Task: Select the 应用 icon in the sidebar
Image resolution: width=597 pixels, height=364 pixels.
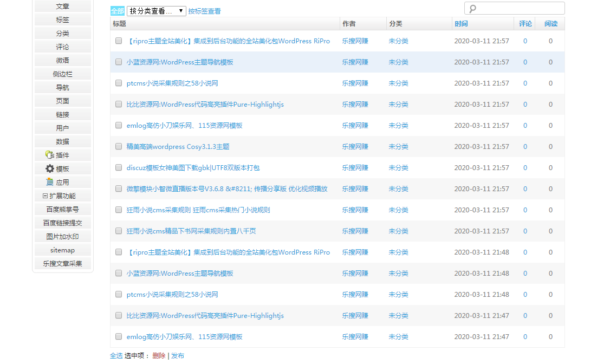Action: (x=50, y=183)
